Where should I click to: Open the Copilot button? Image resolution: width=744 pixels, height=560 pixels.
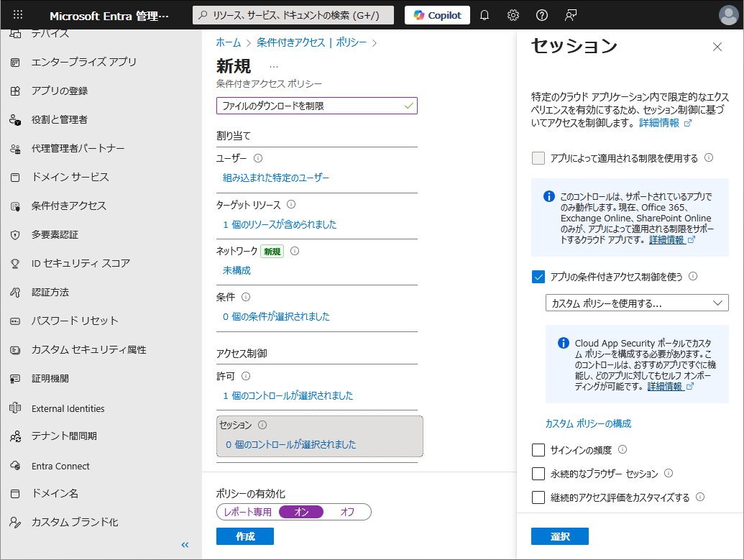(438, 15)
